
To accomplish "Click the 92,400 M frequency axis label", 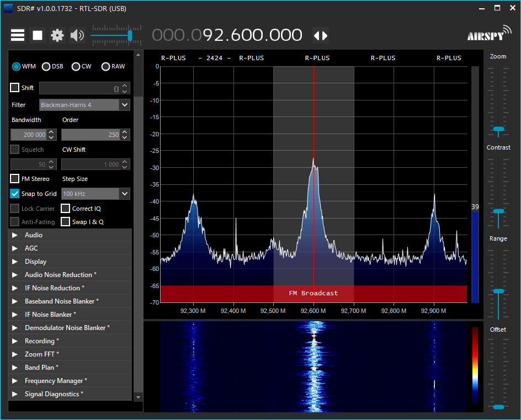I will (x=233, y=311).
